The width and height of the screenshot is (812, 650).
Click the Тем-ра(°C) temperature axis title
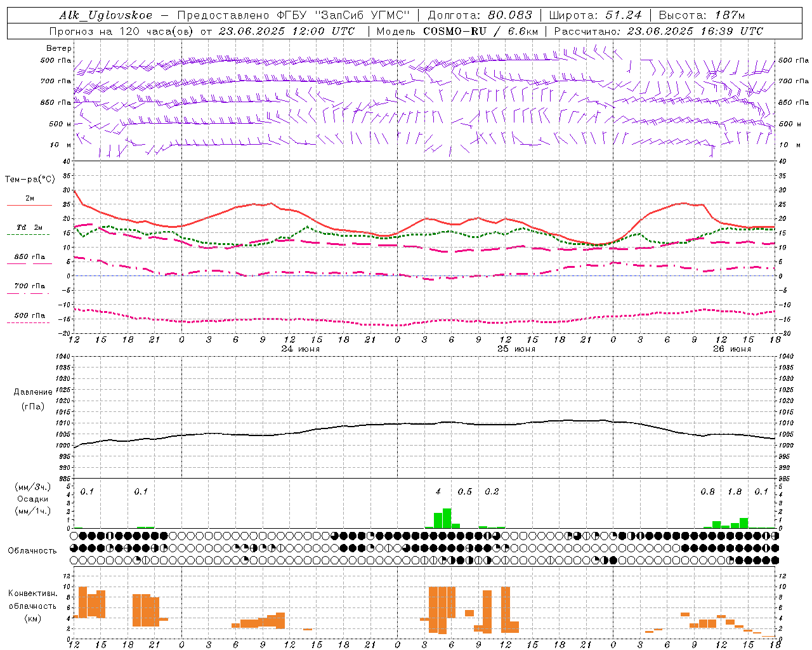[x=30, y=180]
